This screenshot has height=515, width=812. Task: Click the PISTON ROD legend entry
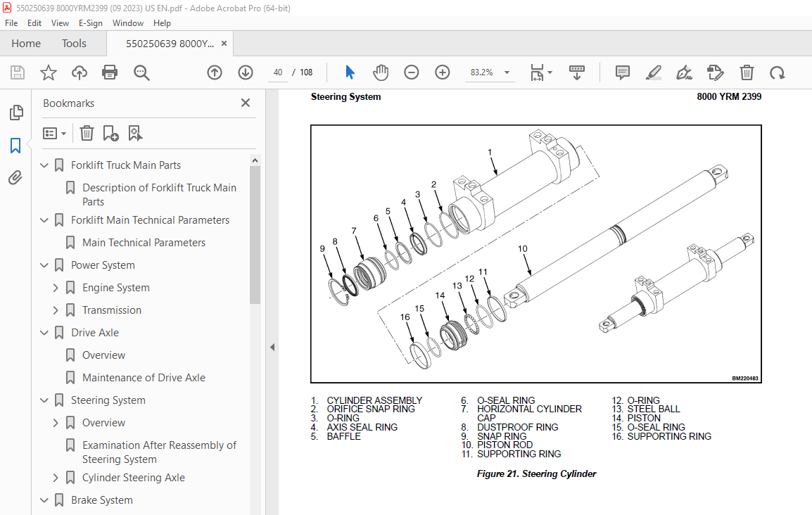(505, 445)
